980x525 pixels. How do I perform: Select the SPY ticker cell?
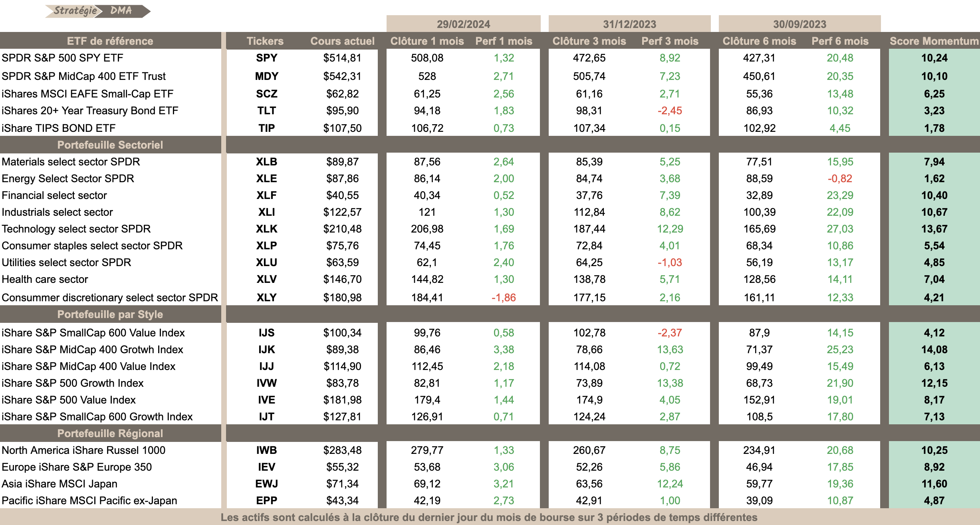(x=266, y=58)
